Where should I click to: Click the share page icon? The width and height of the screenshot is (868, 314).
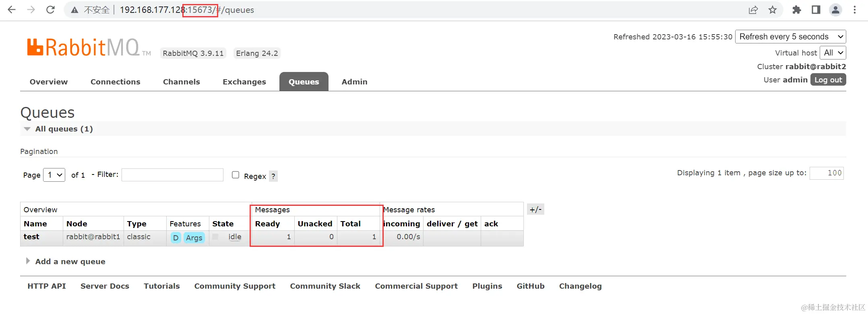click(753, 10)
